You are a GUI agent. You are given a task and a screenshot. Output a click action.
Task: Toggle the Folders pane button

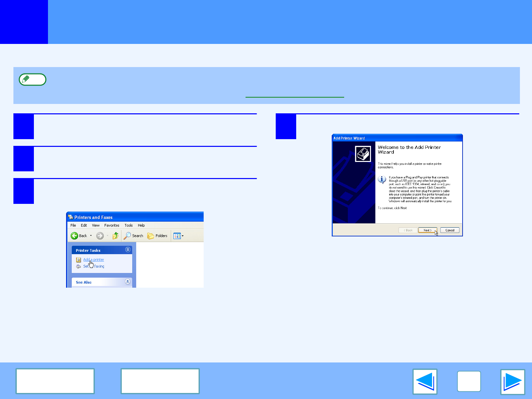click(x=157, y=236)
